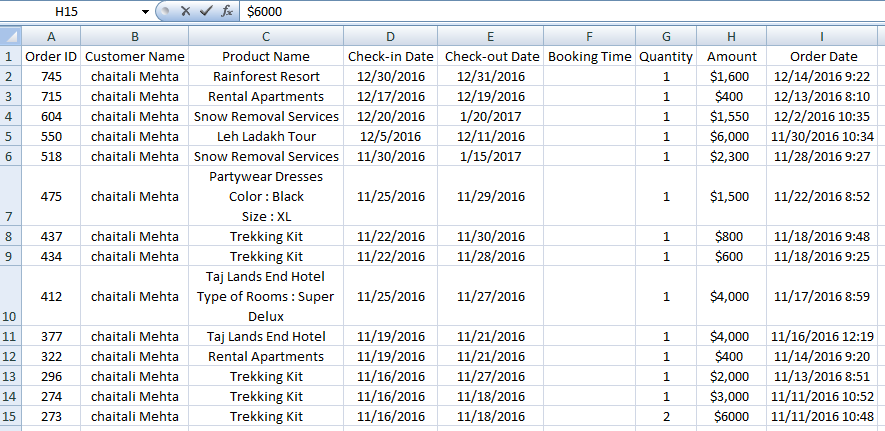The width and height of the screenshot is (885, 431).
Task: Click the Order Date header cell
Action: pyautogui.click(x=822, y=56)
